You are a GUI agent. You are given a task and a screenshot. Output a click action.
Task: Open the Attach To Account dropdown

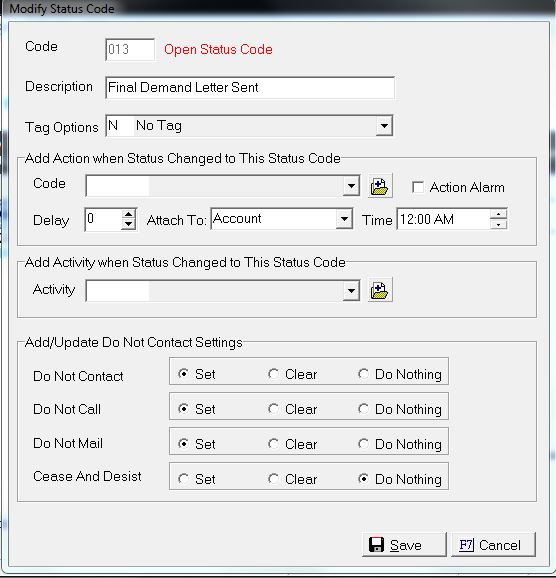pyautogui.click(x=344, y=219)
